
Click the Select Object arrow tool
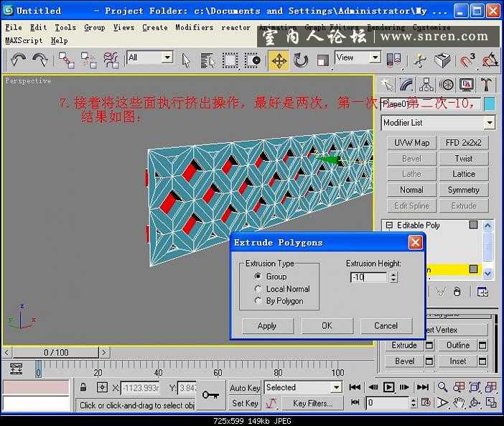click(187, 60)
